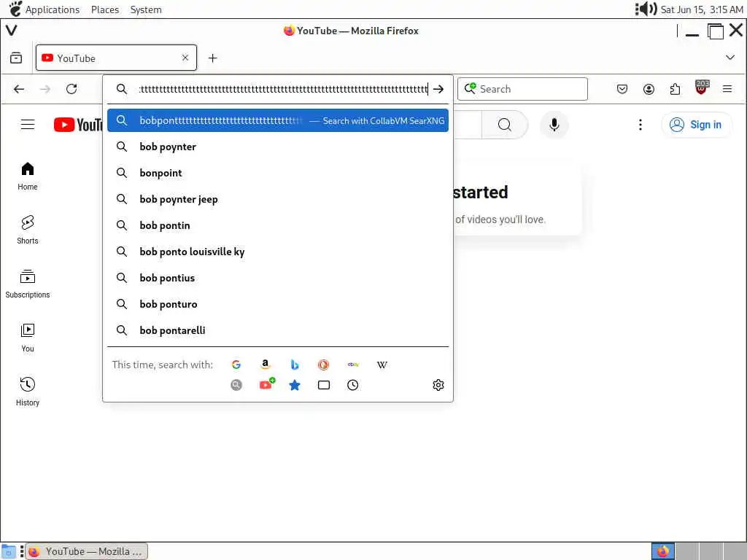747x560 pixels.
Task: Open search settings gear
Action: (438, 385)
